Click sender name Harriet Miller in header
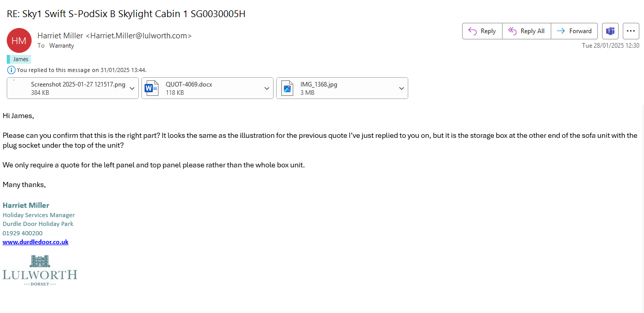Viewport: 644px width, 313px height. click(x=60, y=36)
